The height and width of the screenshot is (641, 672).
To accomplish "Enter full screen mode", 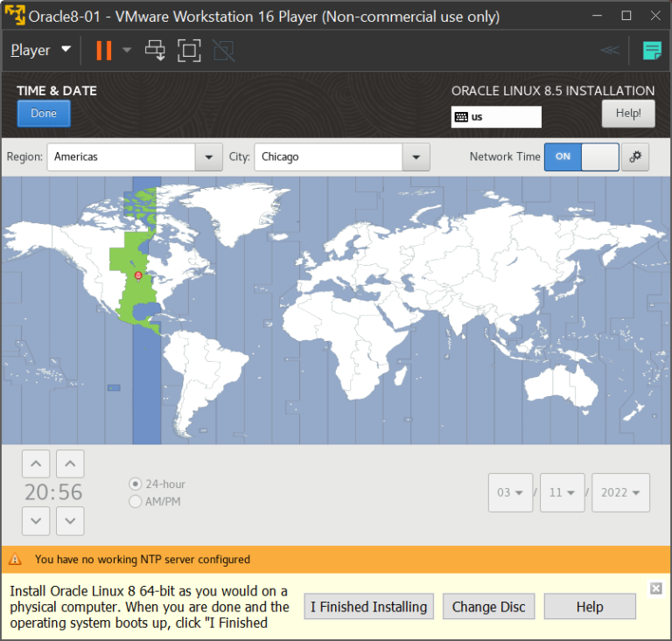I will click(x=189, y=51).
